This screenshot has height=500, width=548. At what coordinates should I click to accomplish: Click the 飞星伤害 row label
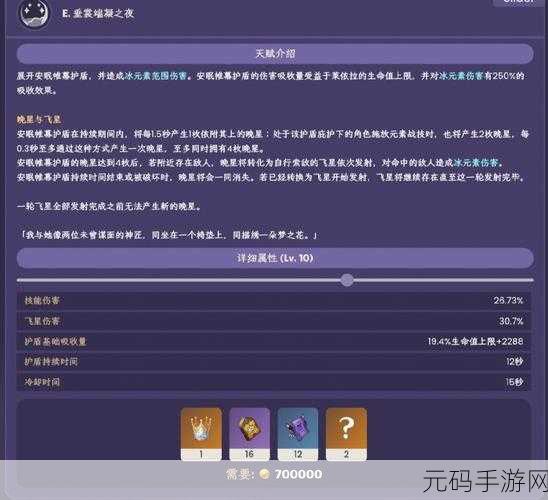click(42, 321)
